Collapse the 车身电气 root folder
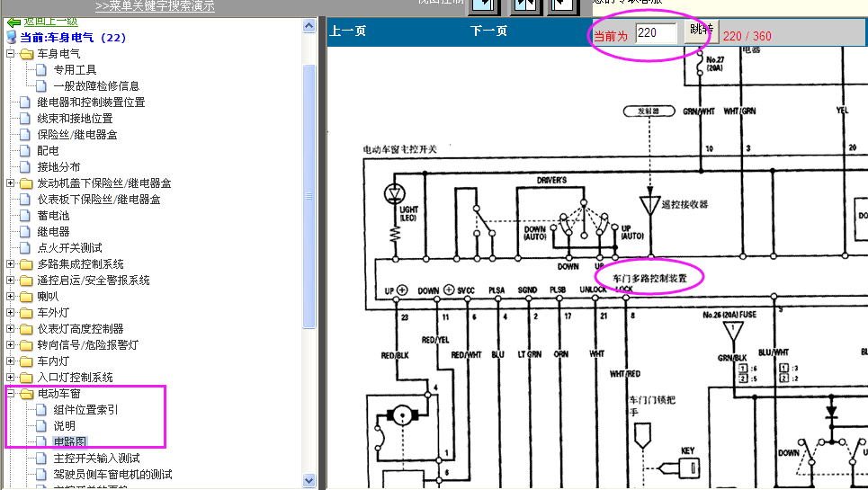The width and height of the screenshot is (868, 490). [x=10, y=54]
